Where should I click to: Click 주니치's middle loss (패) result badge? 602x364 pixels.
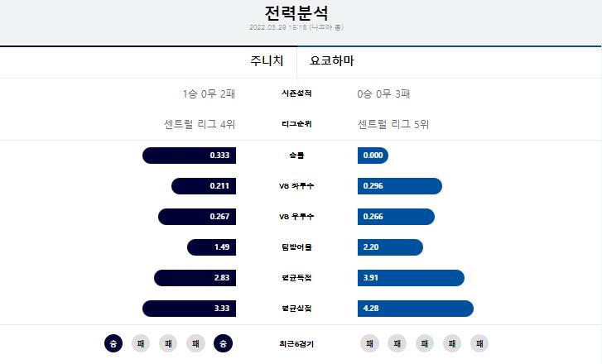click(168, 343)
